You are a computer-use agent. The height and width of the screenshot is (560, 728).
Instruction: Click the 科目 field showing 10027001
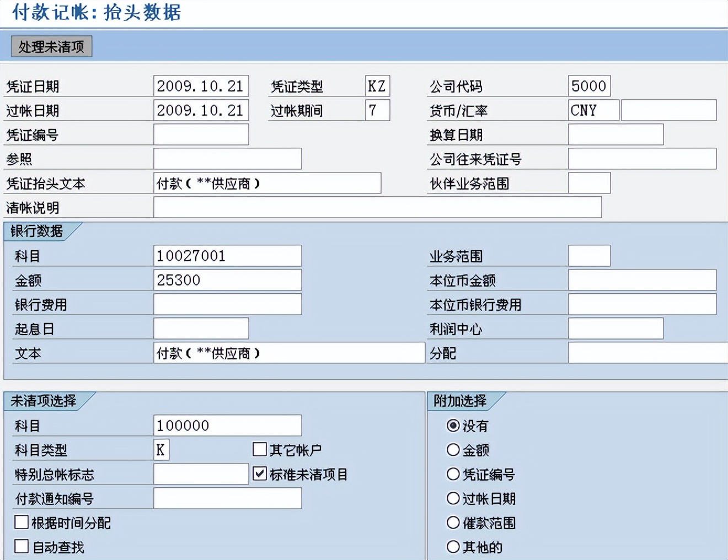tap(227, 255)
